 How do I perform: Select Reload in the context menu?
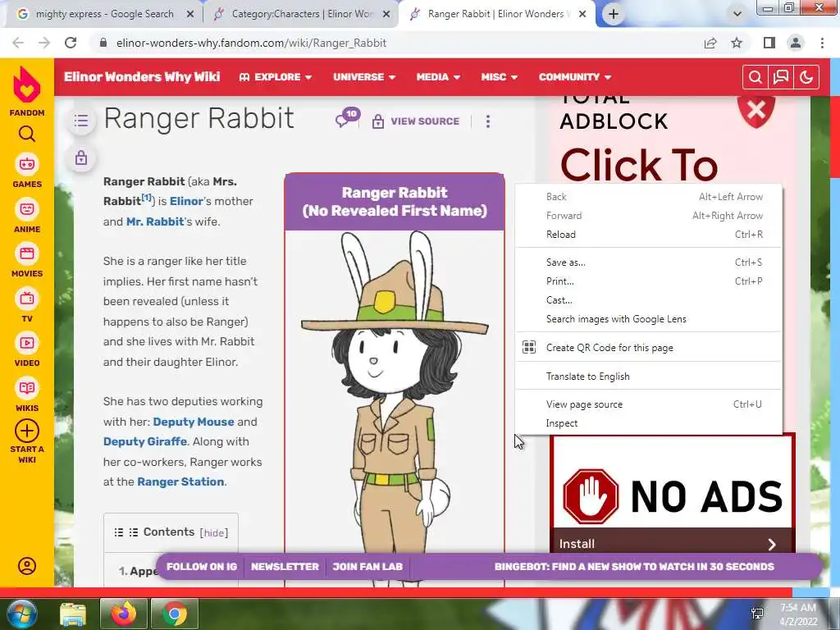pyautogui.click(x=648, y=235)
